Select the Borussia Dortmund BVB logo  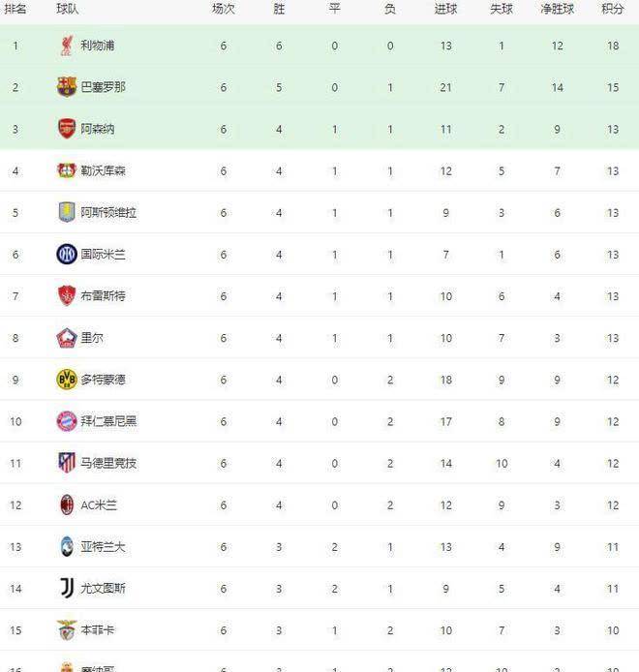pos(67,380)
